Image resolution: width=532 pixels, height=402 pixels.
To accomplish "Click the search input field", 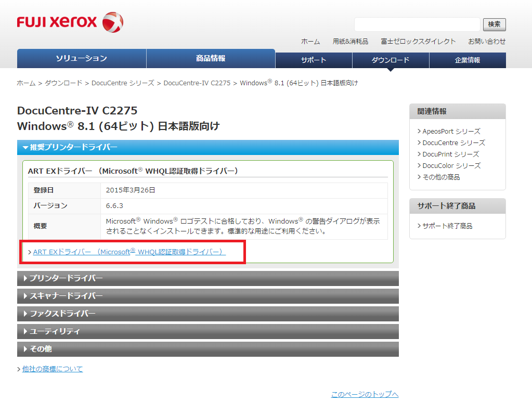I will (417, 24).
